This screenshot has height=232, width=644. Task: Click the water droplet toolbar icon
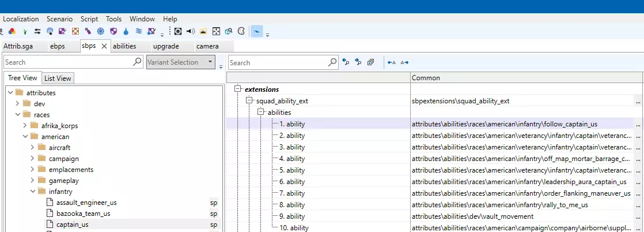click(126, 31)
